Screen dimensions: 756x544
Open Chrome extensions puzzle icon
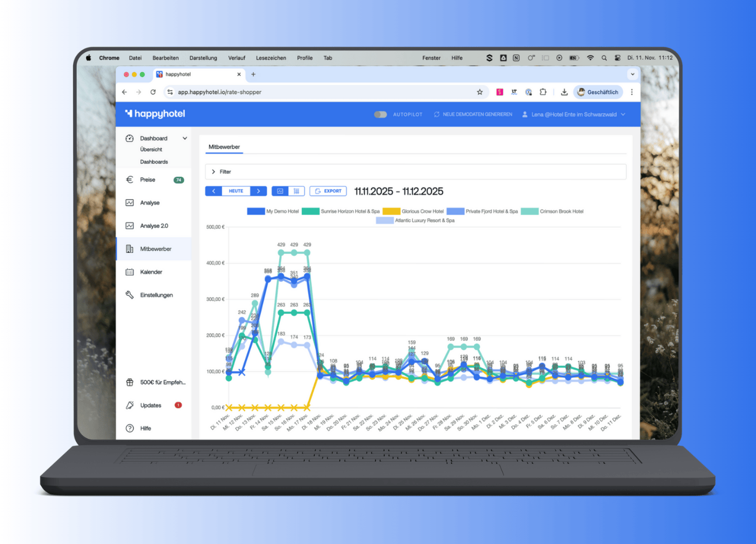543,92
